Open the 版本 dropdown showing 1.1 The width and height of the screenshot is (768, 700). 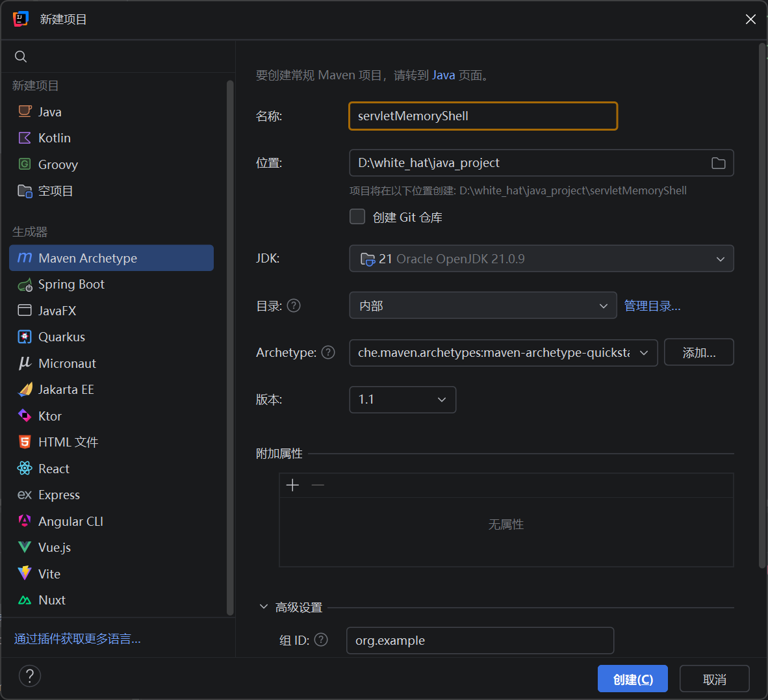coord(402,400)
